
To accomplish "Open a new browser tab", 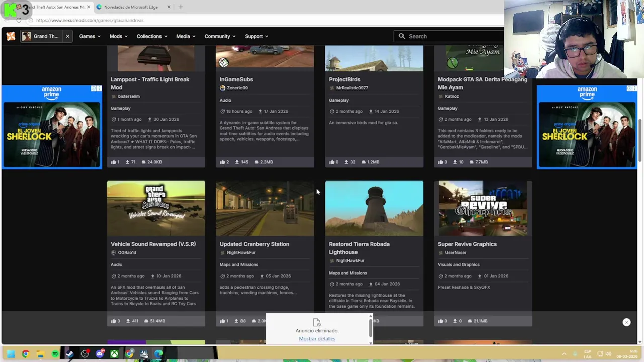I will pos(181,7).
